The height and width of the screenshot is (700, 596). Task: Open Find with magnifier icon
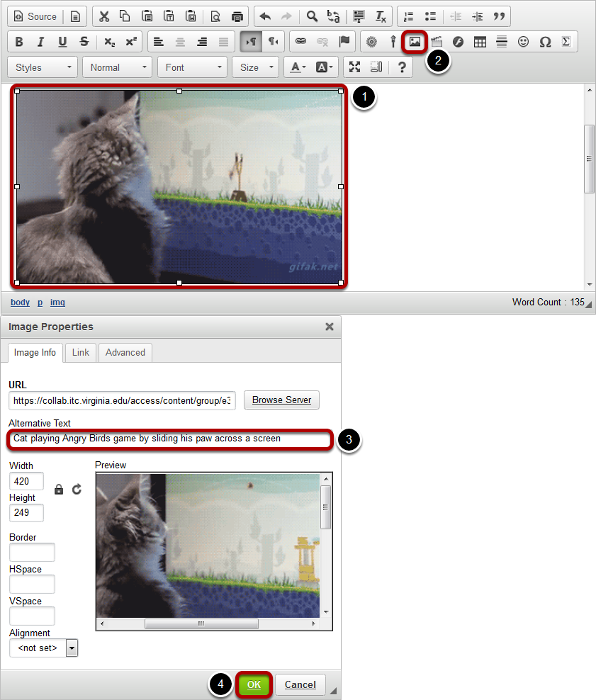312,16
